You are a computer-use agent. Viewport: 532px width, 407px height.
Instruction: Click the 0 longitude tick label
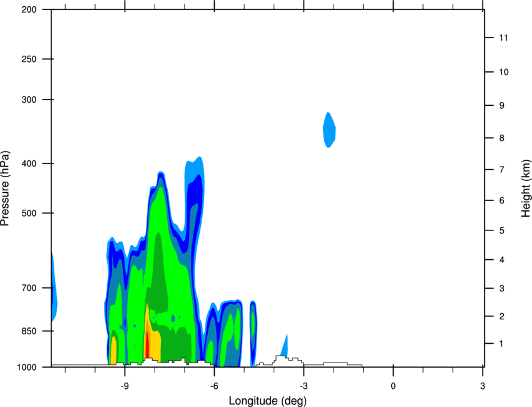(393, 386)
